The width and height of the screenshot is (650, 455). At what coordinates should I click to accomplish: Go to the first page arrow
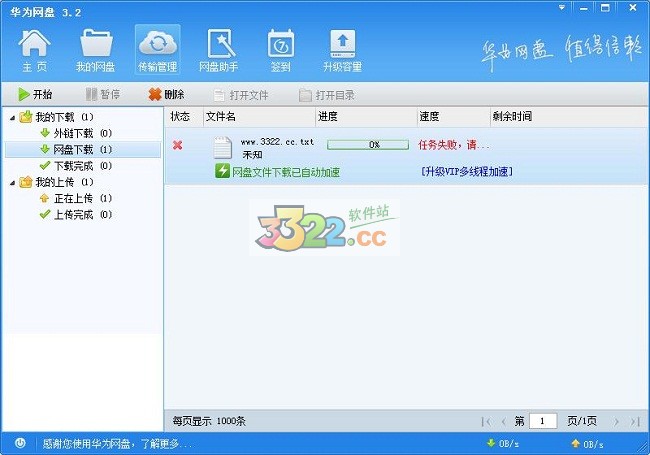[486, 421]
